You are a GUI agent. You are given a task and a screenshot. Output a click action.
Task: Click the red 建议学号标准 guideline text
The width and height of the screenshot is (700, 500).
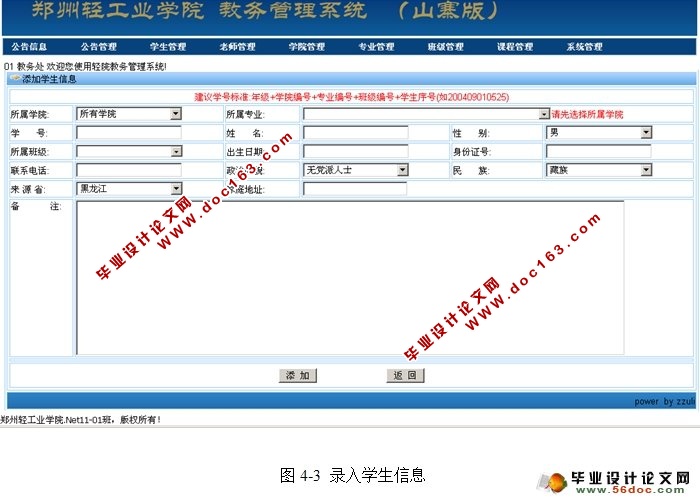click(x=351, y=97)
